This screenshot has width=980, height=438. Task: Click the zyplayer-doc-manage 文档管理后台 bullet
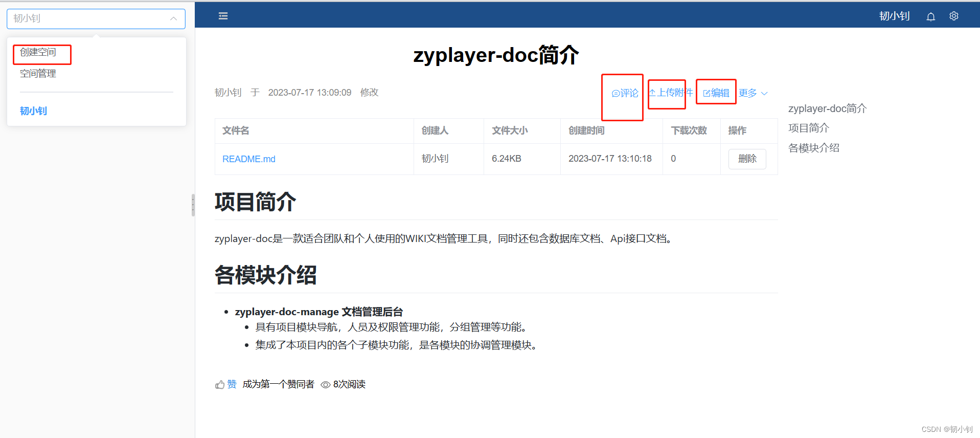pyautogui.click(x=319, y=312)
